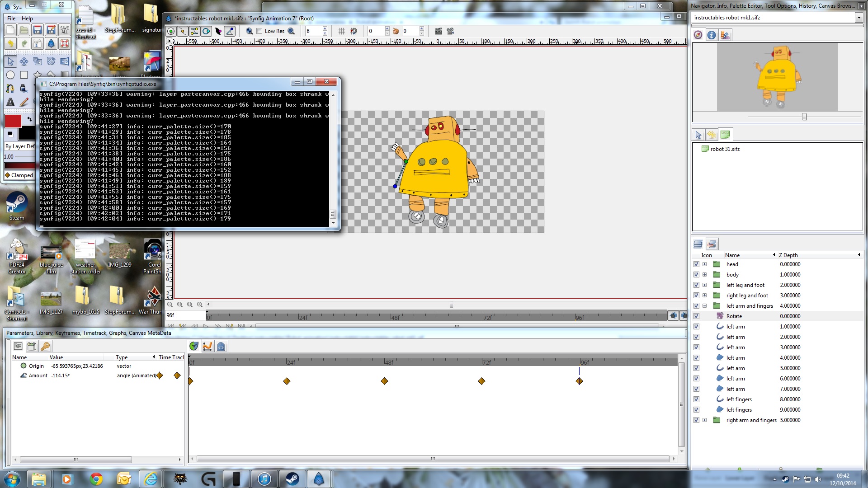The image size is (868, 488).
Task: Toggle radius ducks icon in canvas toolbar
Action: (x=206, y=31)
